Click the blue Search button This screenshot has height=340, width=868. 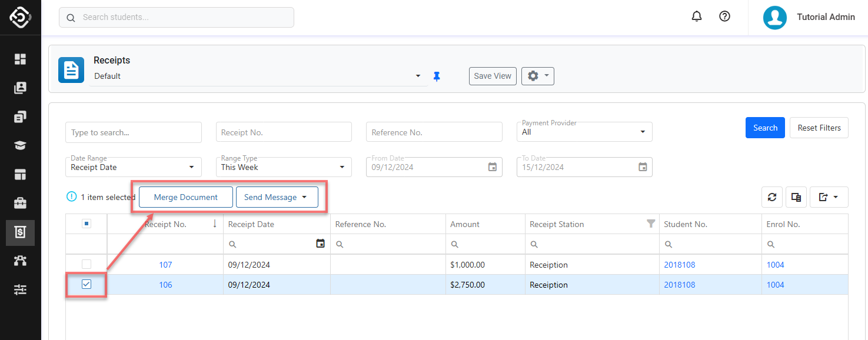coord(765,128)
